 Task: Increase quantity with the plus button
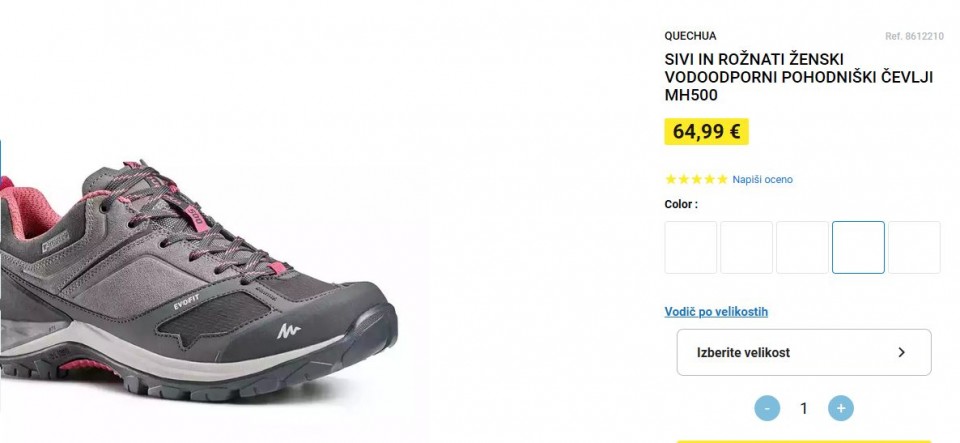click(x=841, y=408)
